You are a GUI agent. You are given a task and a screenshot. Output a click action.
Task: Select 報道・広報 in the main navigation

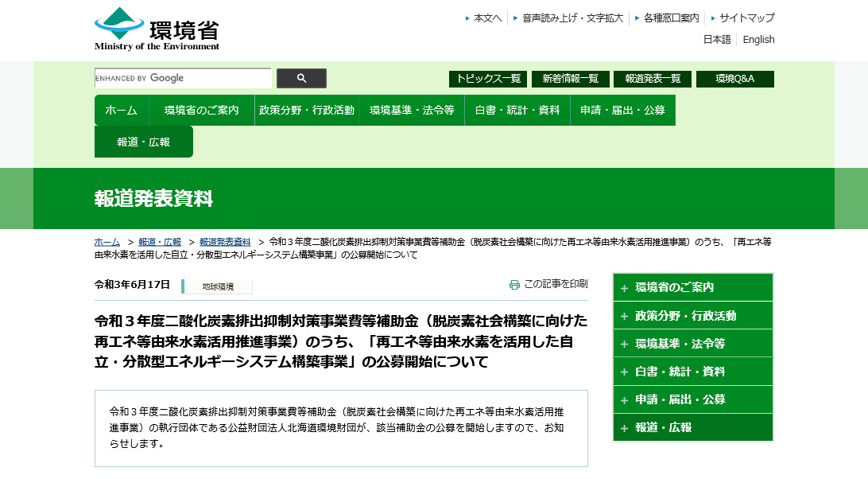143,142
